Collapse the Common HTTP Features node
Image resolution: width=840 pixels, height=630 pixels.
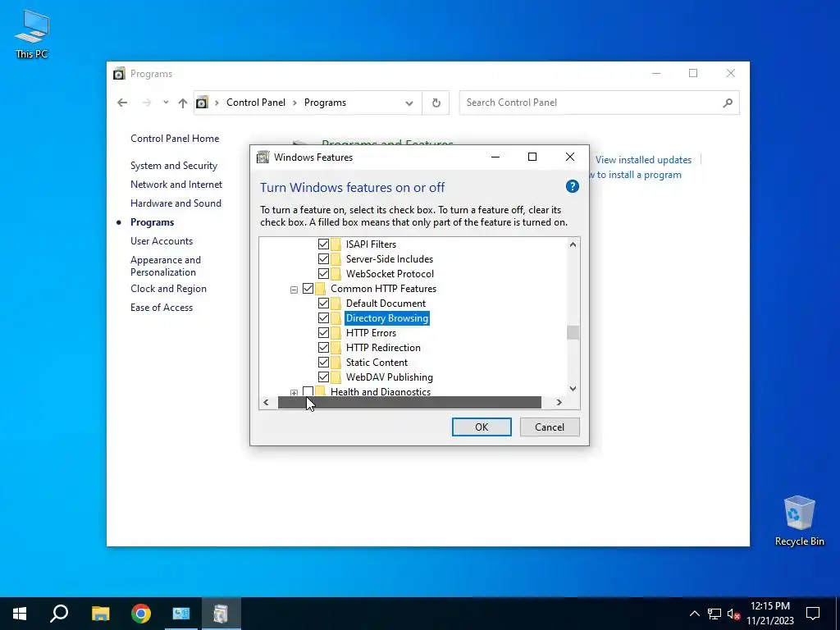coord(294,290)
